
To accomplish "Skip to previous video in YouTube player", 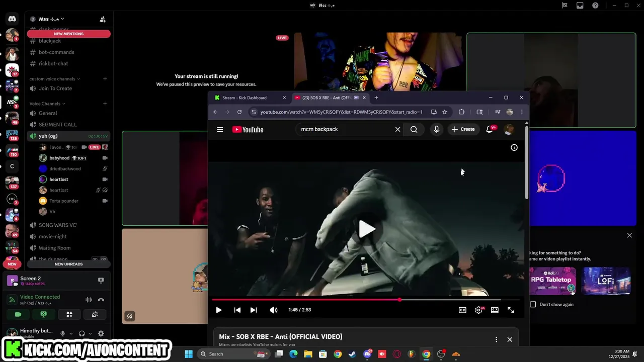I will point(237,310).
